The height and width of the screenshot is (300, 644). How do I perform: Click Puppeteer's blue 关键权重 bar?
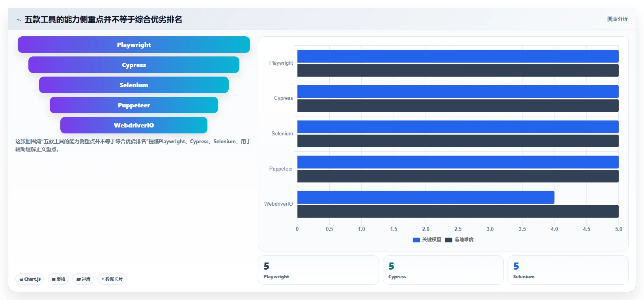pos(458,162)
